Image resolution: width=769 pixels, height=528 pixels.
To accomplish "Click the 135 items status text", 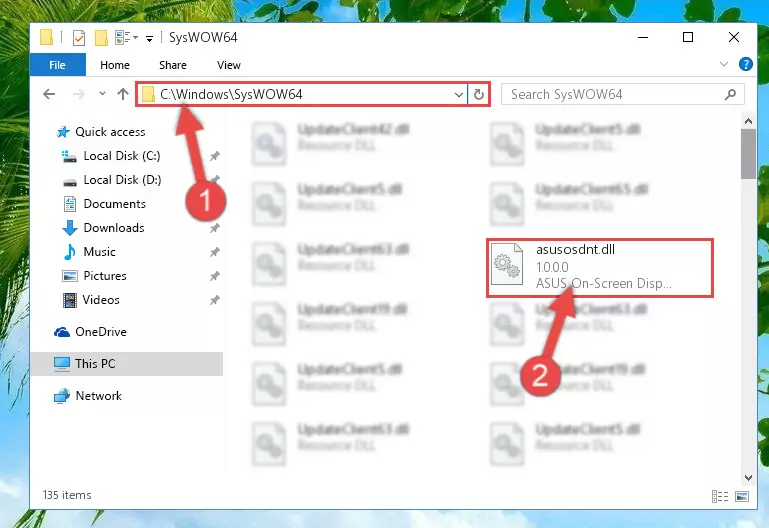I will point(67,495).
